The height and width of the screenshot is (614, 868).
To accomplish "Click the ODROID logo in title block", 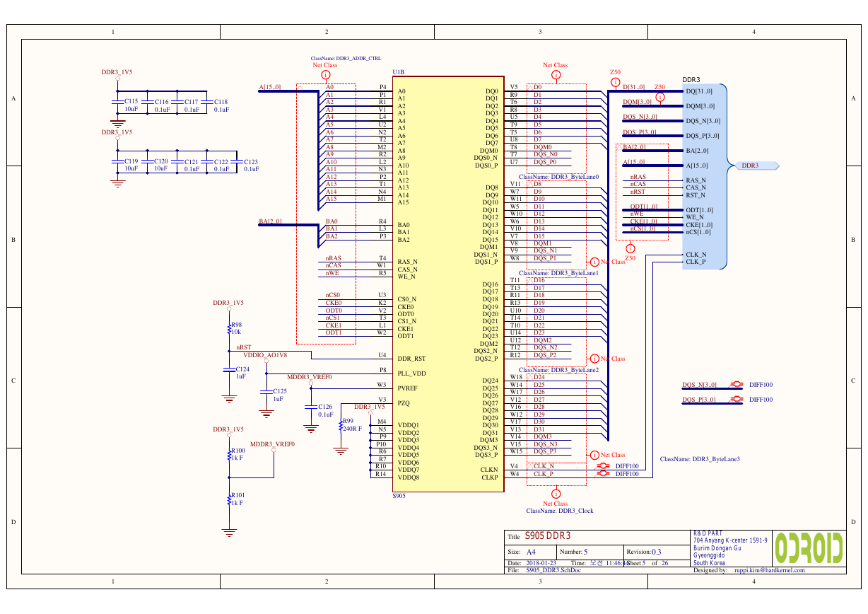I will pyautogui.click(x=809, y=547).
